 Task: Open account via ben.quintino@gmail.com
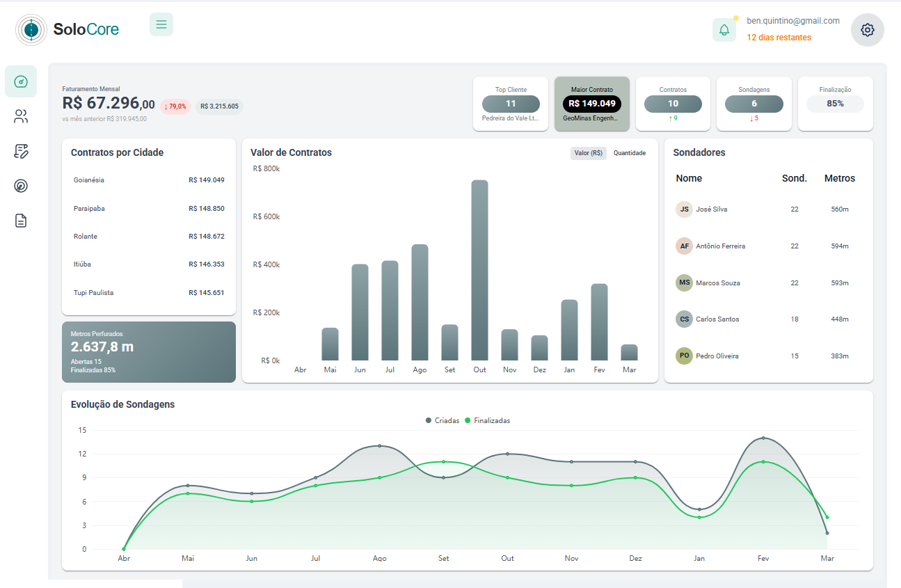pos(792,20)
